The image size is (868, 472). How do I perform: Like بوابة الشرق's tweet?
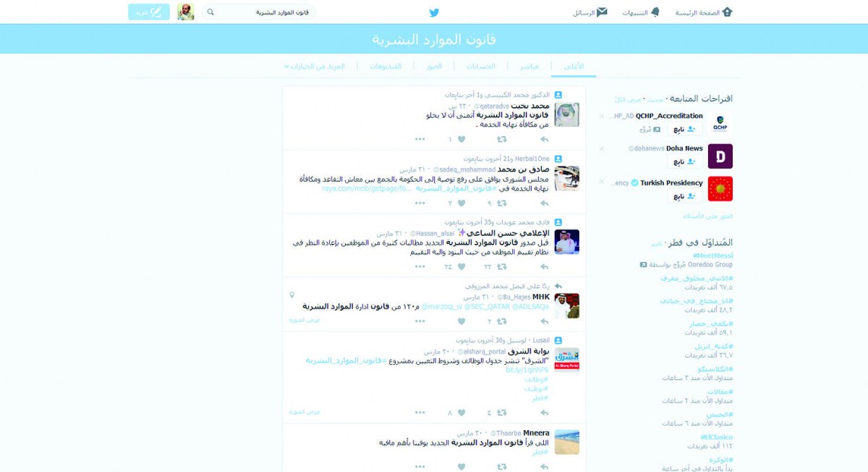point(461,413)
